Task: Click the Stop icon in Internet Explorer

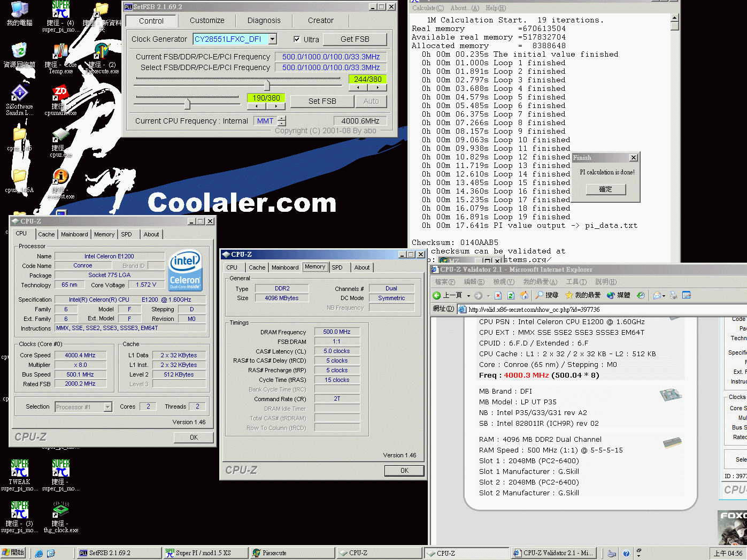Action: (498, 295)
